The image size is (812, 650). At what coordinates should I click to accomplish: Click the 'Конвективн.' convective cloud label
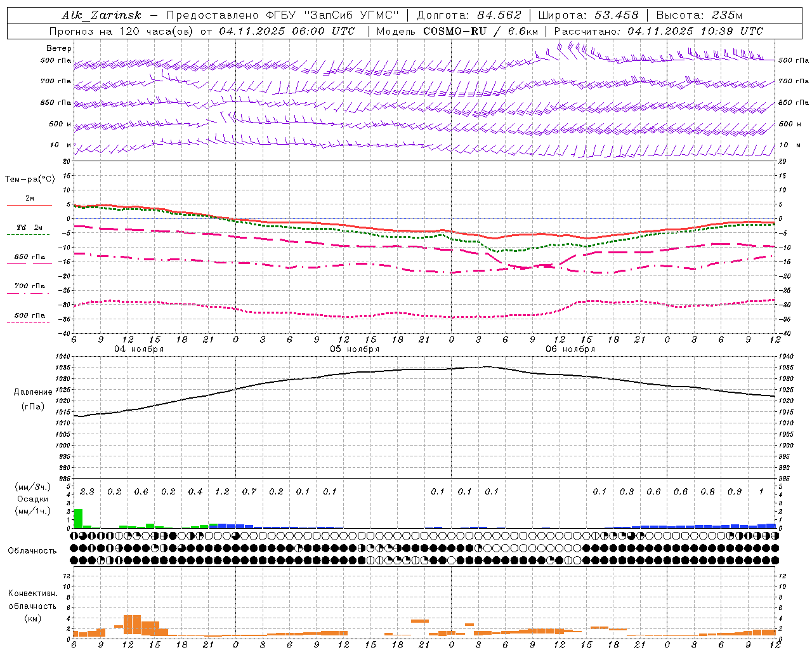[33, 594]
